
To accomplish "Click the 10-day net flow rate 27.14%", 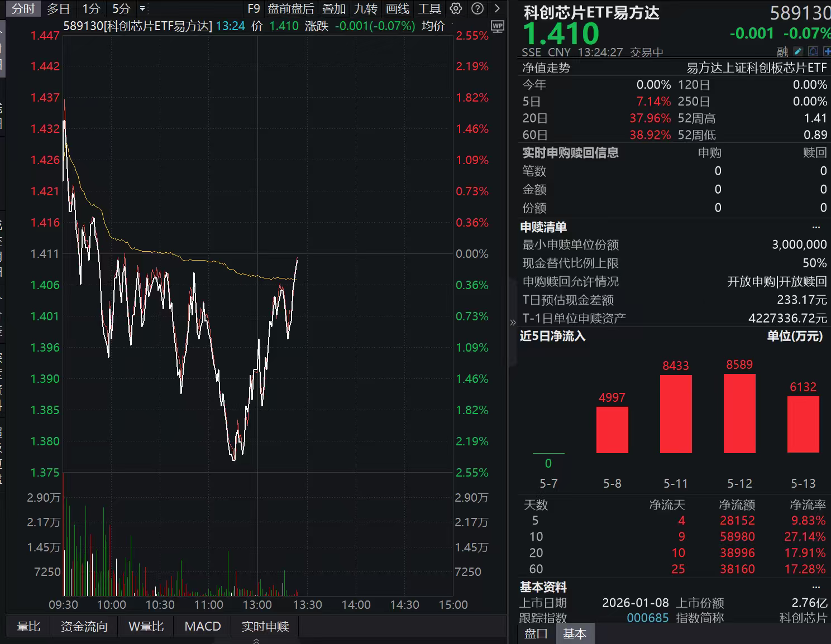I will tap(805, 537).
